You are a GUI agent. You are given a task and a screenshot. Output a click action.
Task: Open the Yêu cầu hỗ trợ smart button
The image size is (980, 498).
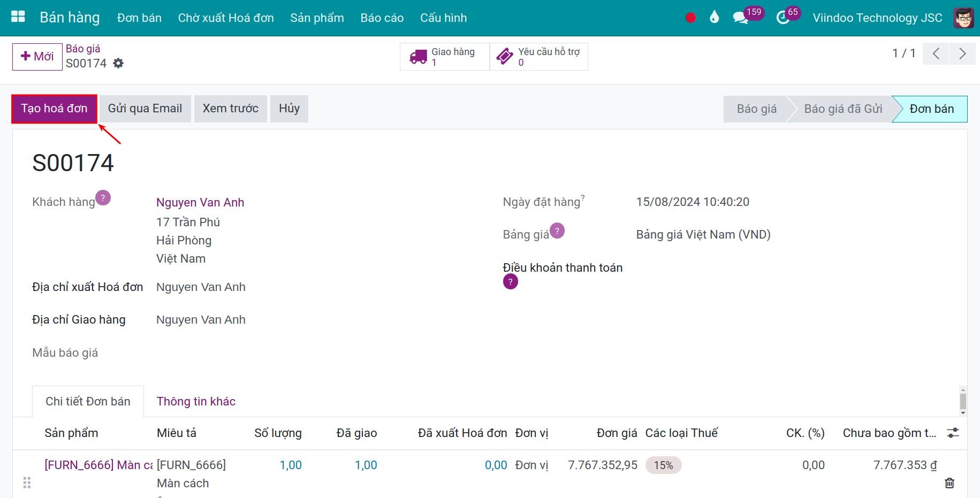[x=538, y=56]
